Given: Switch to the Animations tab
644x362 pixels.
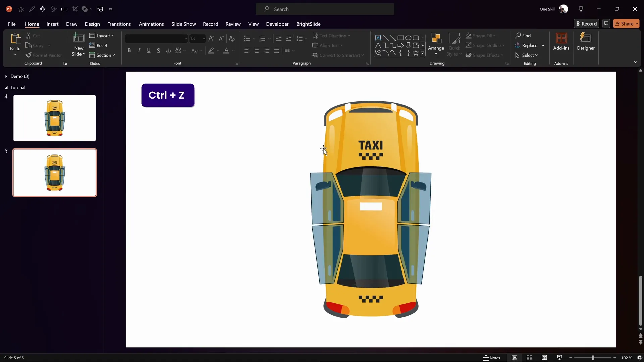Looking at the screenshot, I should click(151, 24).
